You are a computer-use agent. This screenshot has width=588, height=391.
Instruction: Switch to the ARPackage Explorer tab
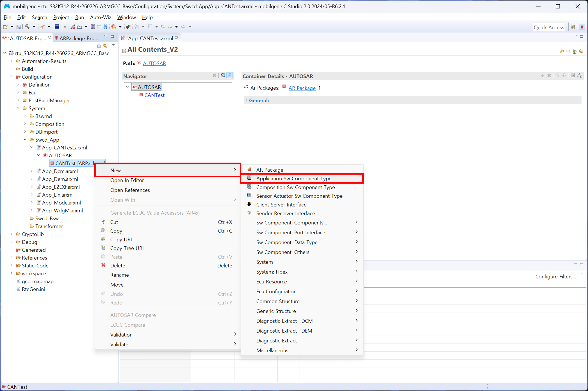76,38
